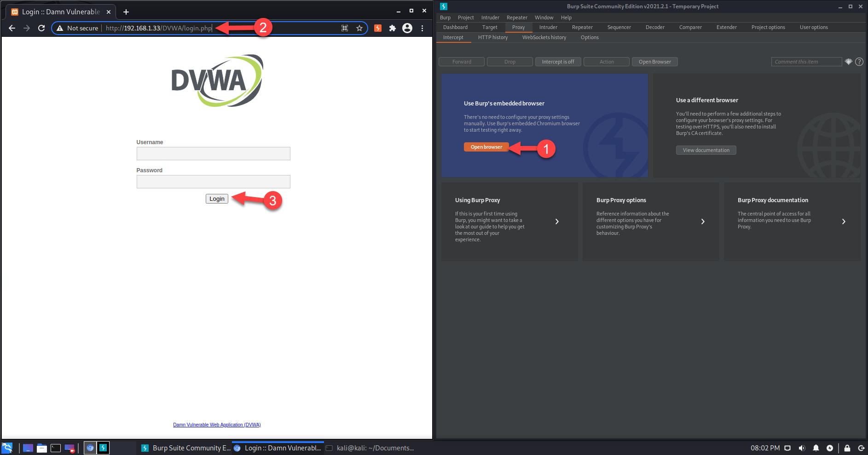Open the User options tab
This screenshot has height=455, width=868.
click(x=814, y=27)
